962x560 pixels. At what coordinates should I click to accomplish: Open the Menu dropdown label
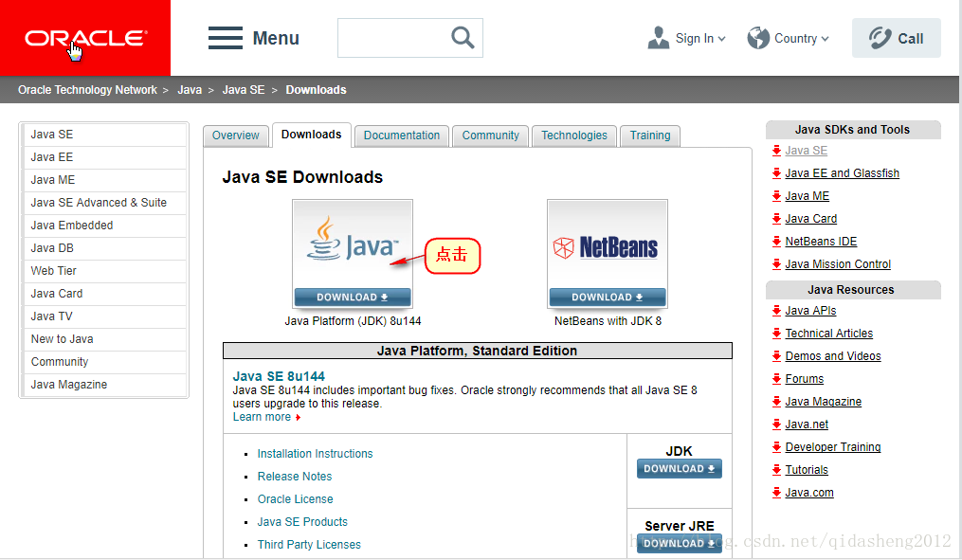(276, 38)
